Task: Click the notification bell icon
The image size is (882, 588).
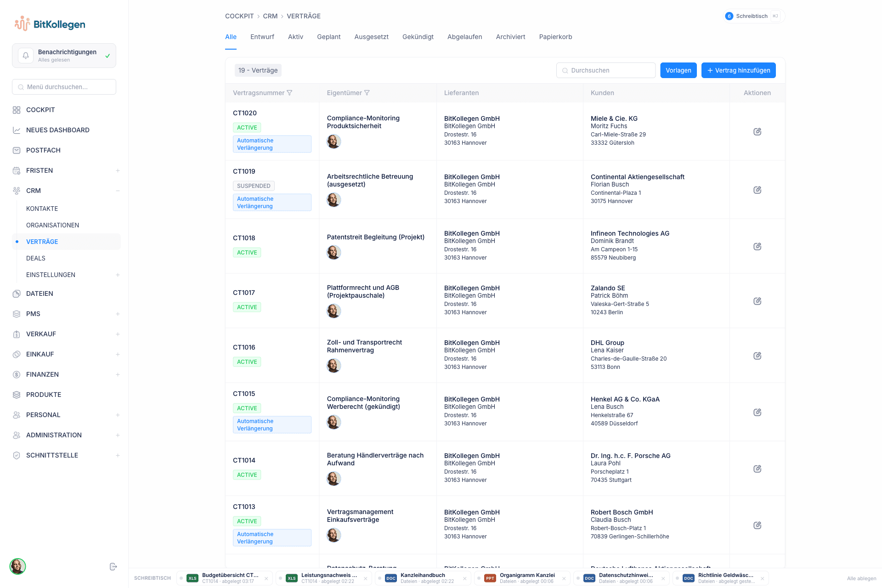Action: tap(26, 56)
